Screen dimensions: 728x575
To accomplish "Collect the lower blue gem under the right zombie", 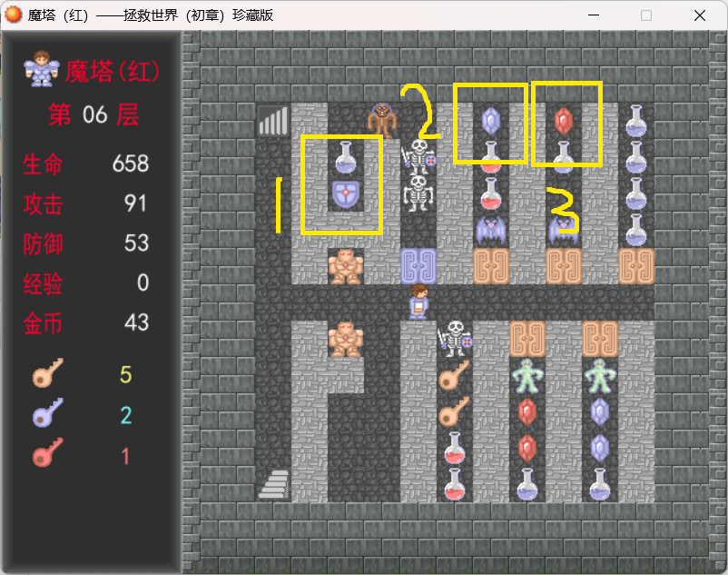I will (x=599, y=448).
